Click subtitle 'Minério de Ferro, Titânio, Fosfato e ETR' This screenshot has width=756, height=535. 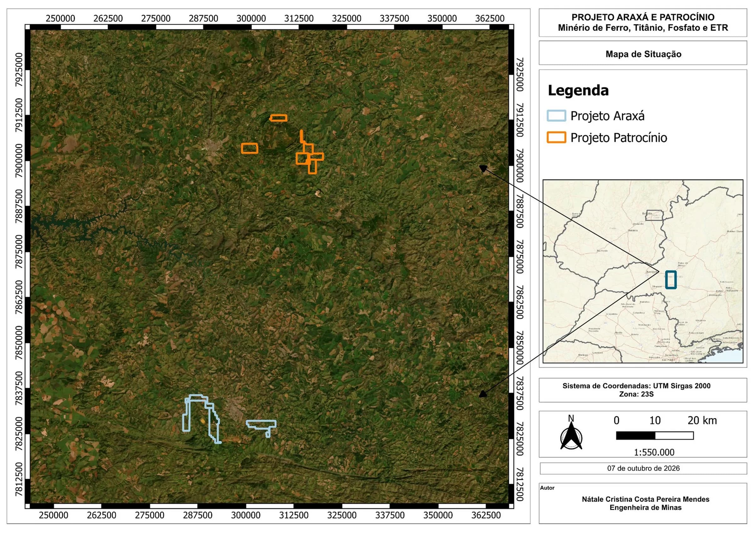click(x=643, y=28)
